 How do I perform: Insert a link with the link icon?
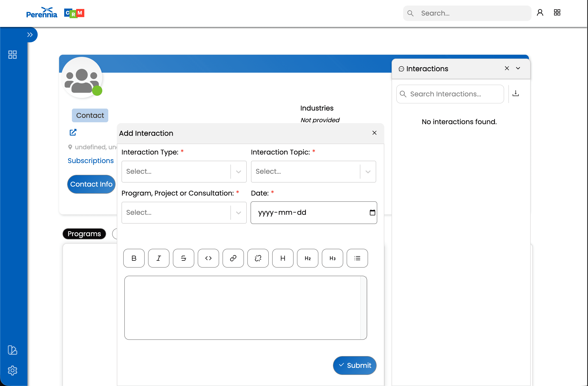pyautogui.click(x=233, y=258)
